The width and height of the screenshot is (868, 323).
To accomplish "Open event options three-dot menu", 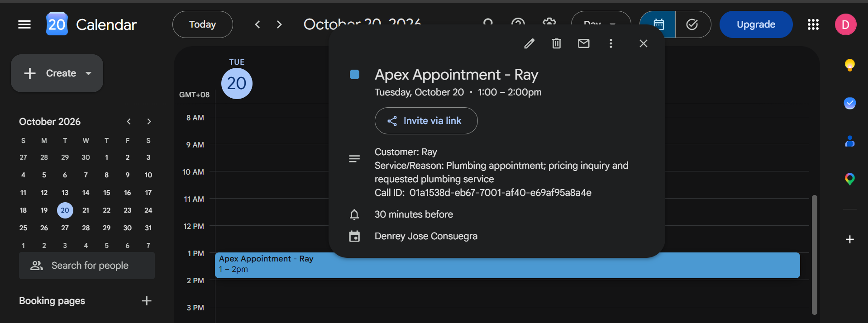I will [x=611, y=43].
